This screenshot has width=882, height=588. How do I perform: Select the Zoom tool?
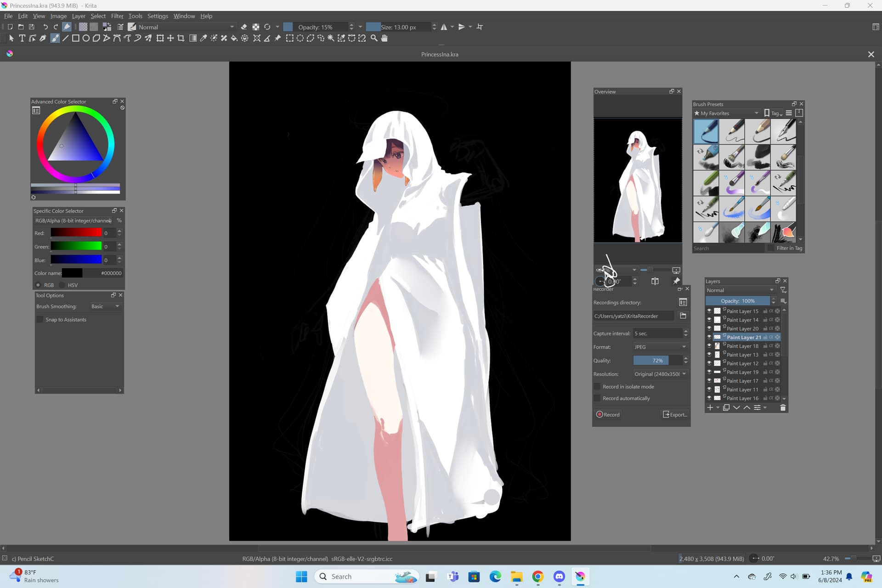pos(374,39)
